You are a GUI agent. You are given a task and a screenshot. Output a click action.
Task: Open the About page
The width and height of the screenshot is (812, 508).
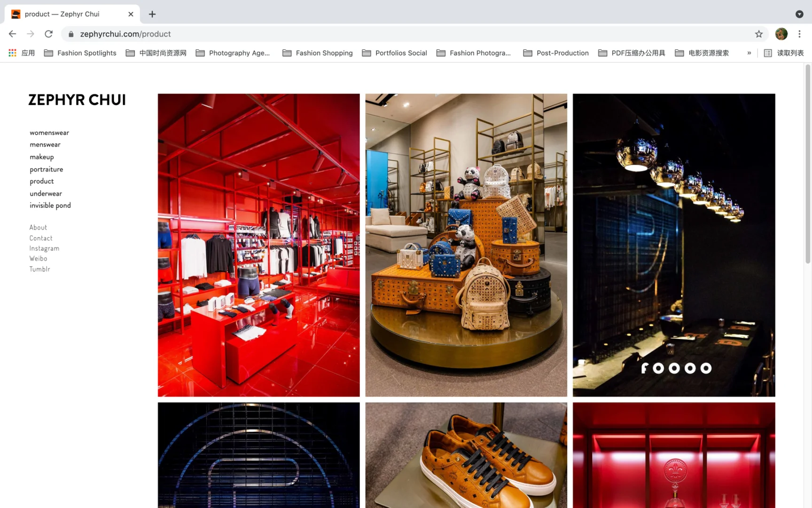(38, 227)
